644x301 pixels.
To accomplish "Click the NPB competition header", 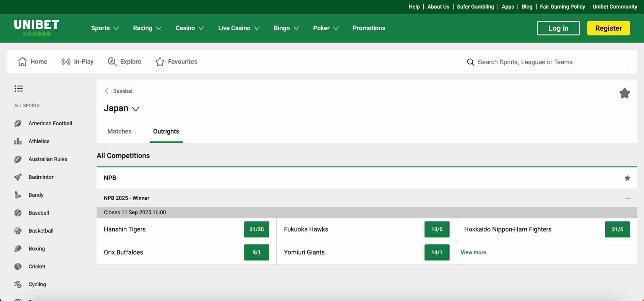I will (x=367, y=178).
